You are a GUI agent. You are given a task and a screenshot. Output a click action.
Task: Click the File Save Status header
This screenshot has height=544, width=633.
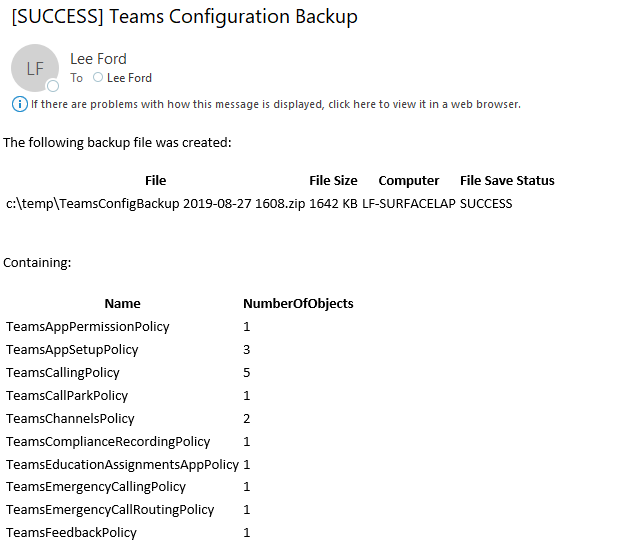tap(507, 181)
